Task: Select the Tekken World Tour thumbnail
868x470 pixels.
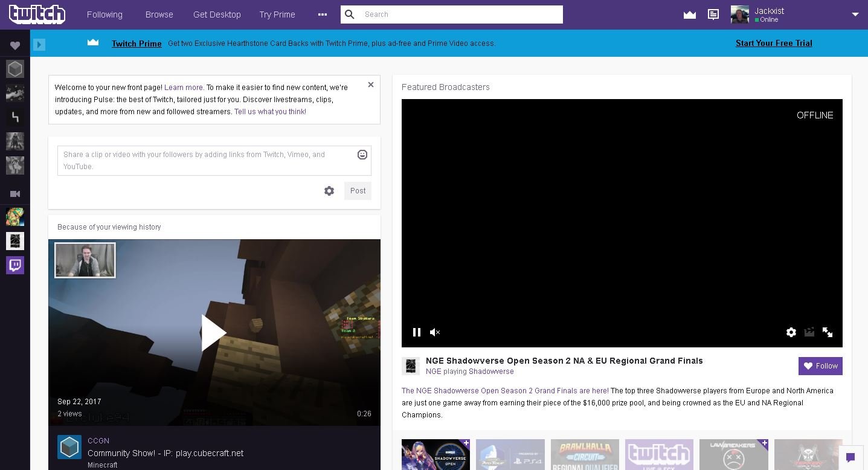Action: click(808, 454)
